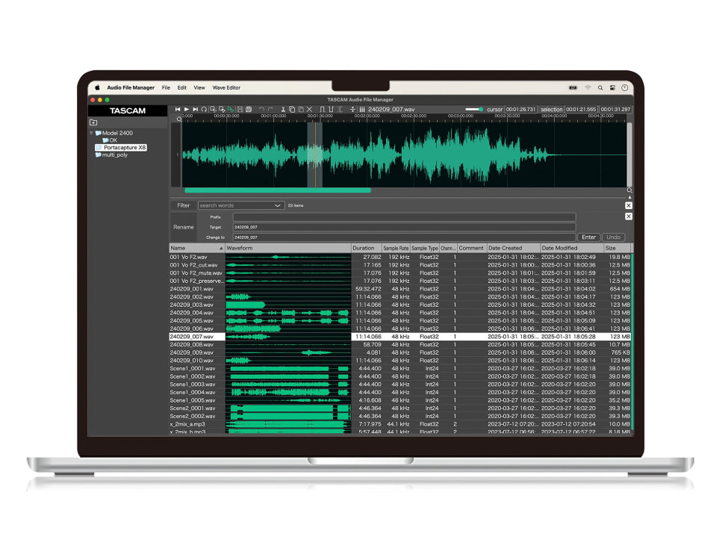This screenshot has width=728, height=560.
Task: Skip to the beginning of the waveform
Action: (x=178, y=109)
